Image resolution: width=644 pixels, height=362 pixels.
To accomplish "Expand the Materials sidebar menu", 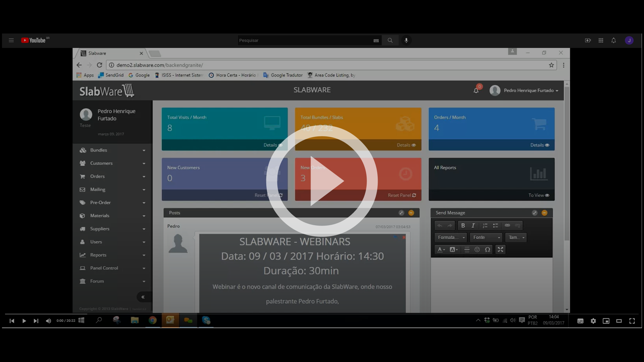I will (112, 216).
